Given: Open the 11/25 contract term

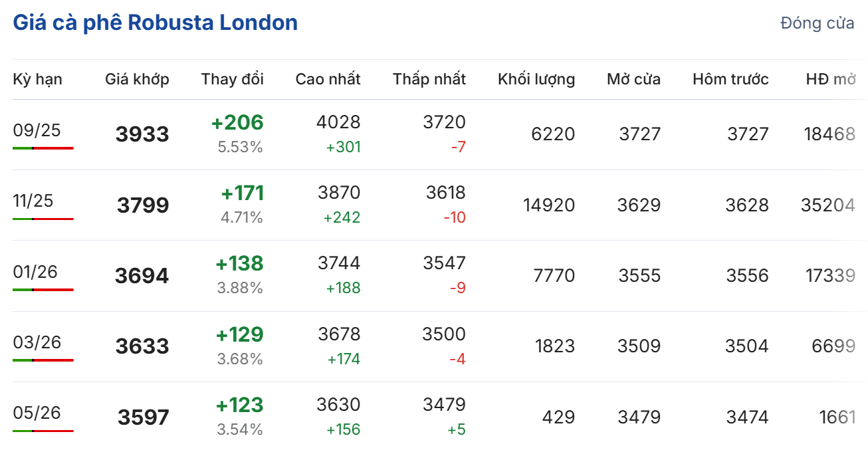Looking at the screenshot, I should coord(33,201).
